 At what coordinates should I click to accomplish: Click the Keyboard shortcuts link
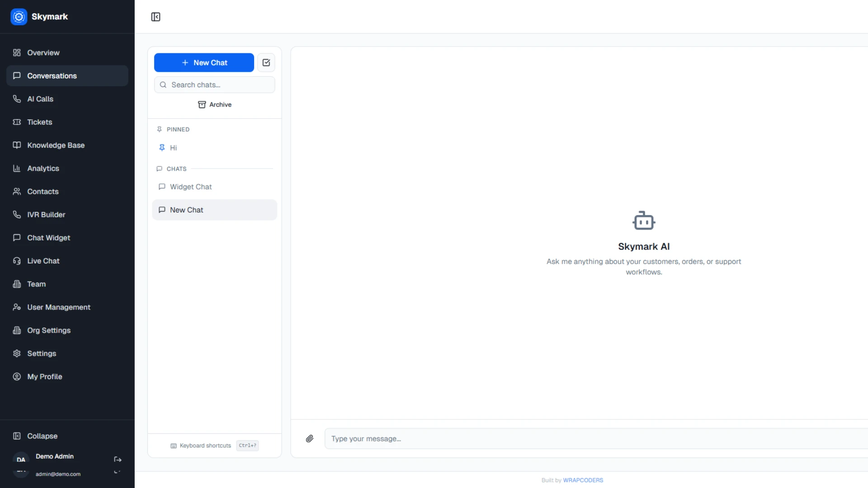205,446
